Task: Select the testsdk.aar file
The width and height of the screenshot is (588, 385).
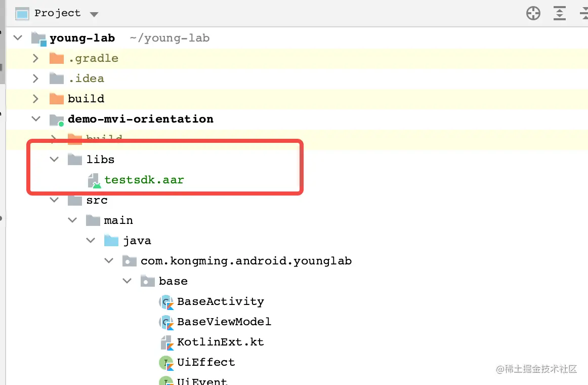Action: (x=143, y=180)
